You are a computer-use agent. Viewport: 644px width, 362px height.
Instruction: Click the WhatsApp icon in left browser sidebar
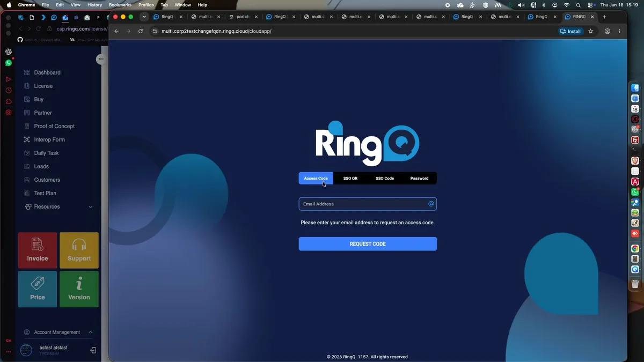(x=9, y=63)
